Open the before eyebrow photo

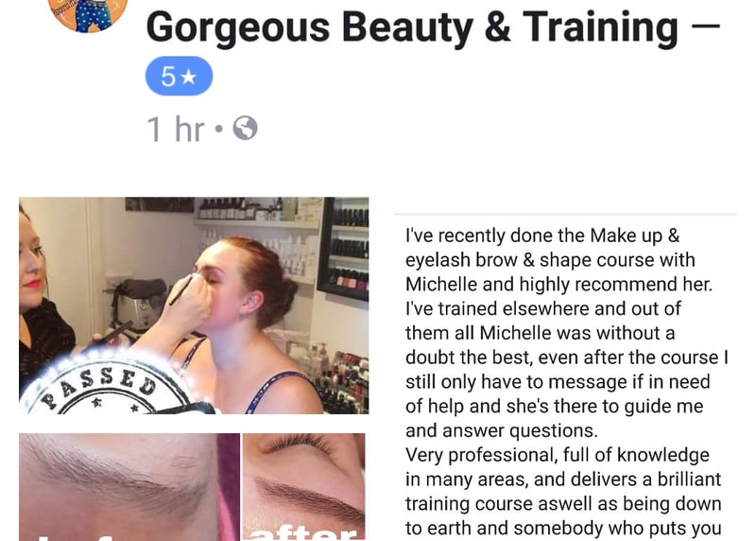(x=129, y=487)
